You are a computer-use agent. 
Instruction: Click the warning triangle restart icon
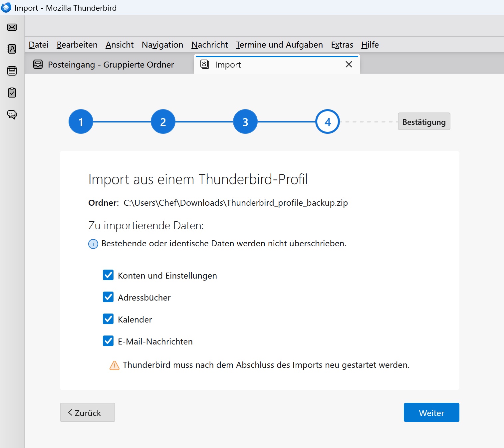[115, 365]
